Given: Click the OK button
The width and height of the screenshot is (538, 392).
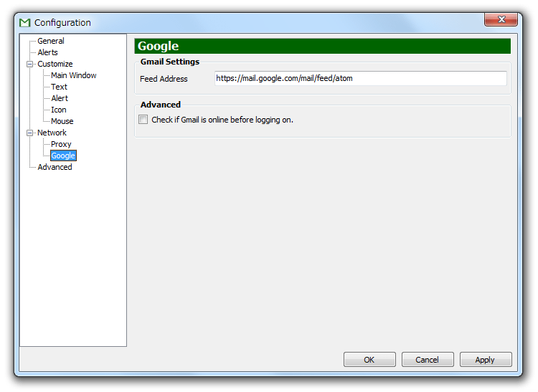Looking at the screenshot, I should [x=369, y=360].
